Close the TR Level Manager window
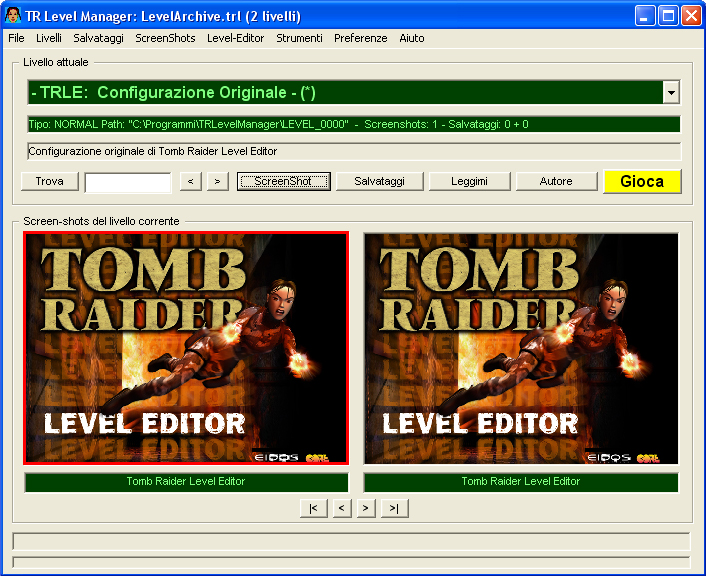 692,16
